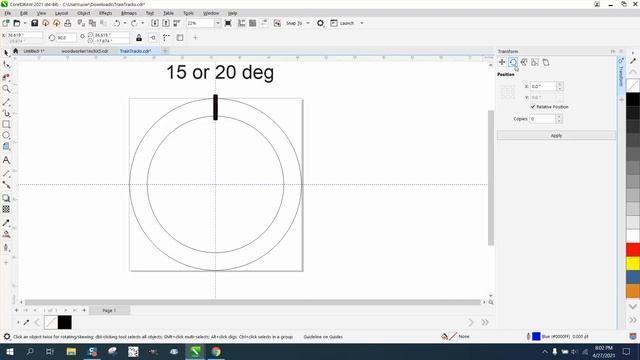
Task: Switch to Skew mode in Transform docker
Action: (x=546, y=62)
